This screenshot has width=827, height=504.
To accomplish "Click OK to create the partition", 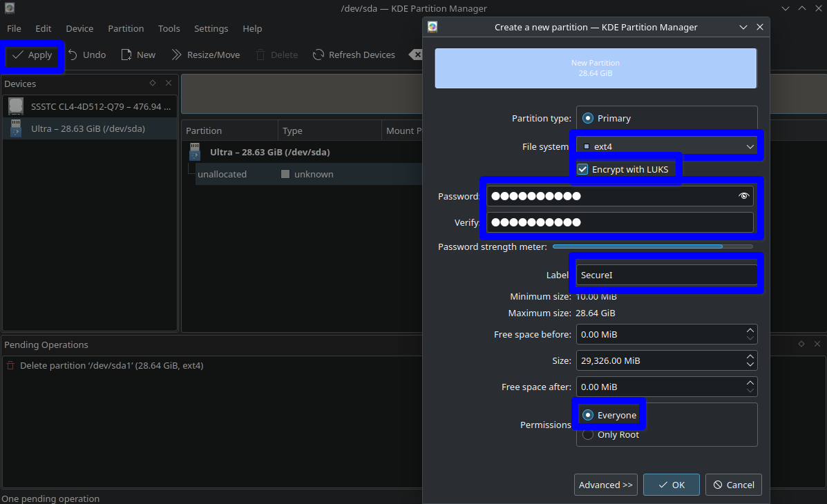I will 672,485.
